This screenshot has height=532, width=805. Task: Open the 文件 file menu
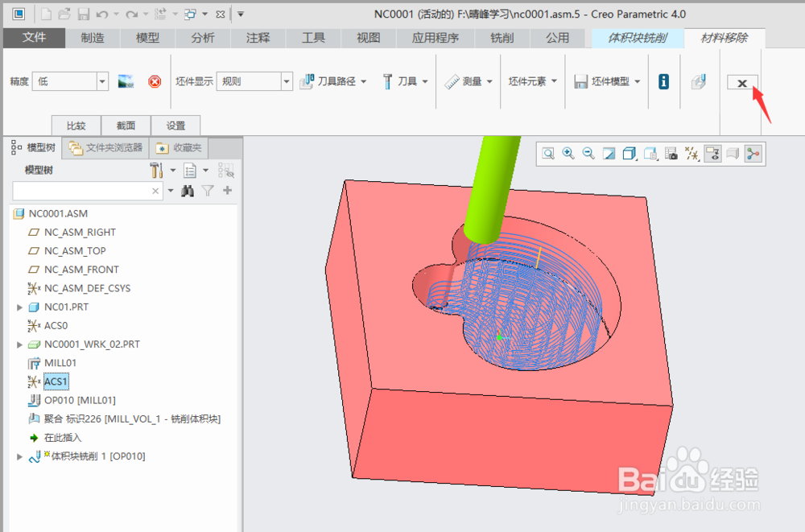pos(34,38)
